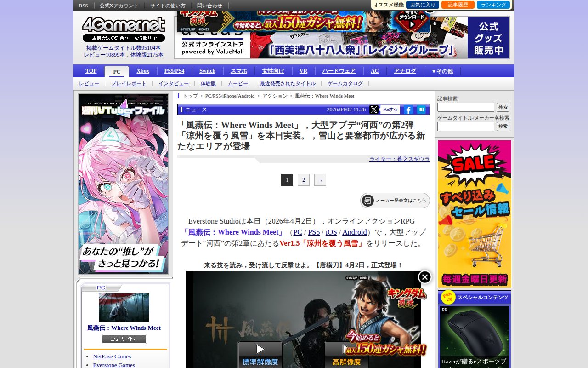Image resolution: width=588 pixels, height=368 pixels.
Task: Open インタビュー submenu link
Action: point(174,83)
